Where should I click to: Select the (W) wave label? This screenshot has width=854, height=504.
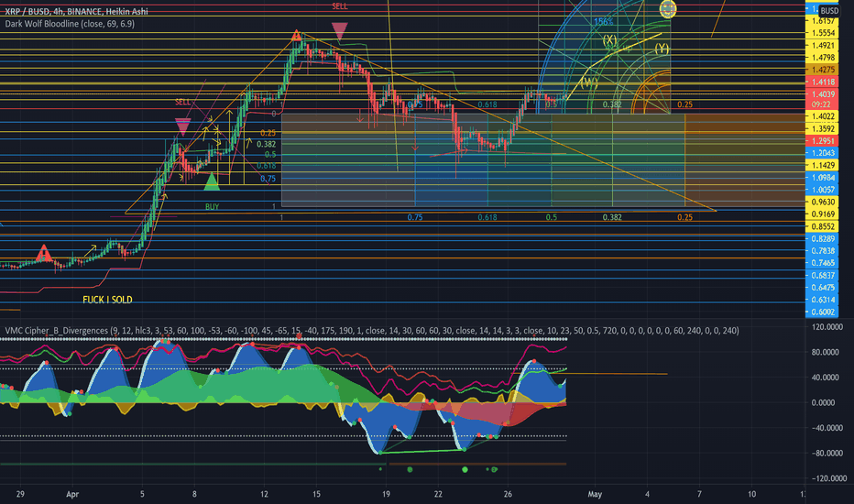point(589,82)
